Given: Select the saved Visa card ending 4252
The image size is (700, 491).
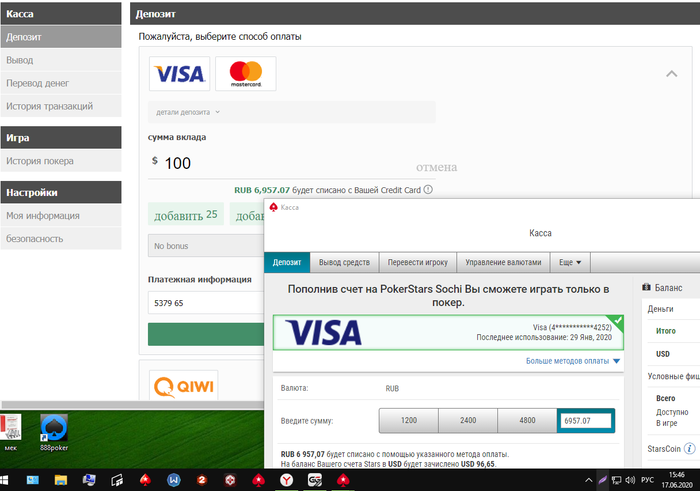Looking at the screenshot, I should [x=448, y=333].
